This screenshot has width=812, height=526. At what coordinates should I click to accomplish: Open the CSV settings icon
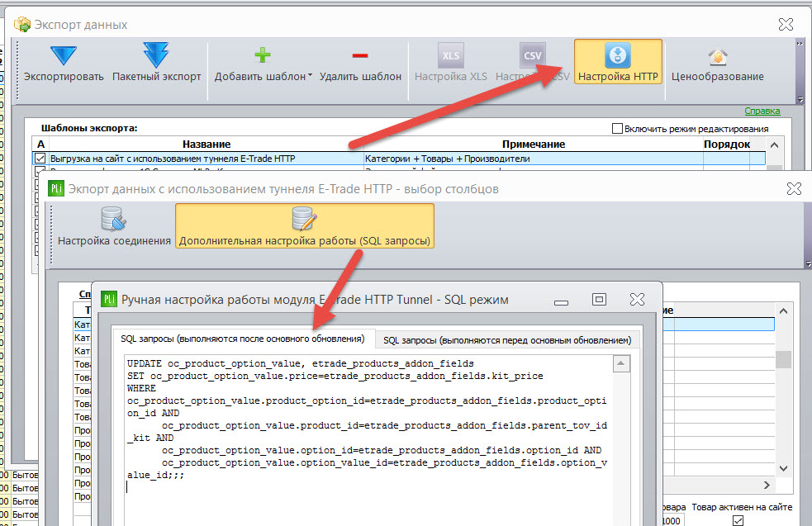(x=532, y=55)
